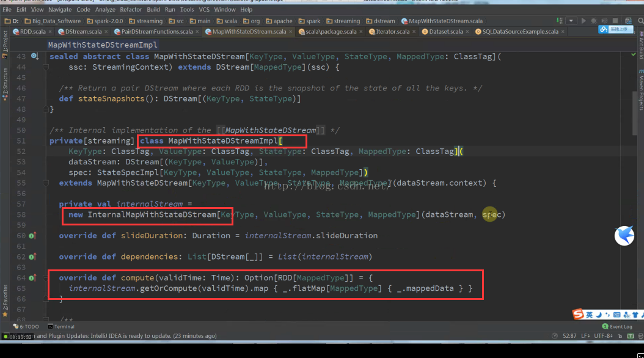Click the green T status bar icon
644x358 pixels.
(631, 335)
